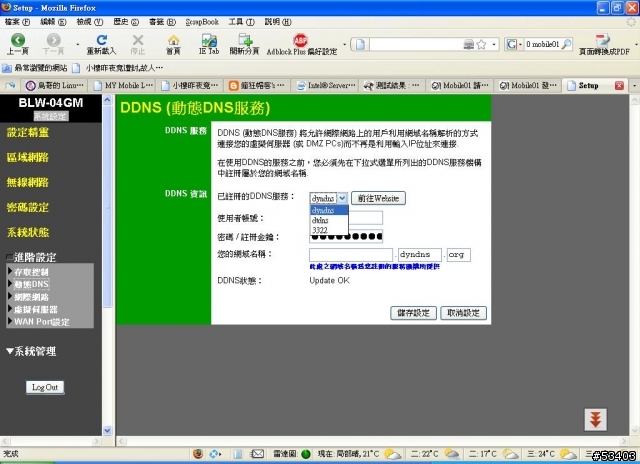This screenshot has width=640, height=464.
Task: Click the convert page to PDF icon
Action: click(x=602, y=40)
